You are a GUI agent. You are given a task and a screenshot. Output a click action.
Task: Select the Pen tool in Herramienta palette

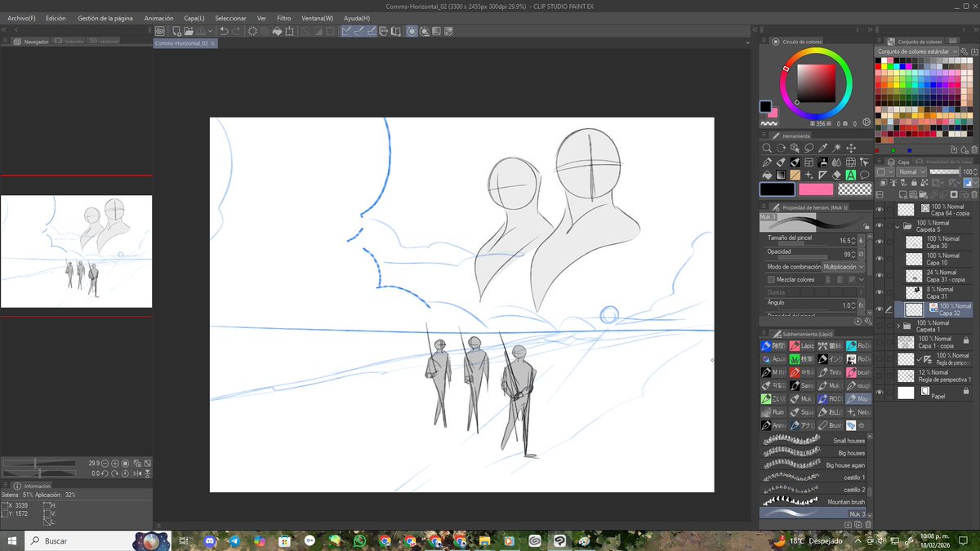coord(767,162)
